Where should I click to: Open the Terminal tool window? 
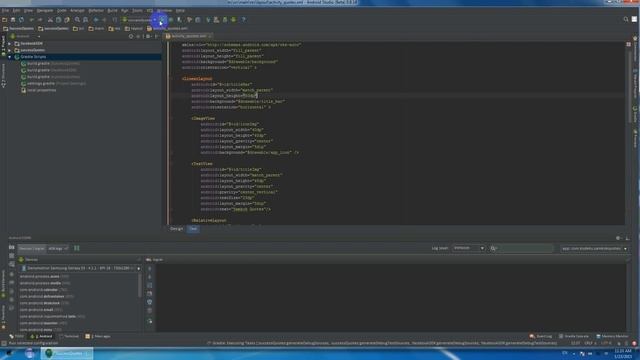[69, 337]
